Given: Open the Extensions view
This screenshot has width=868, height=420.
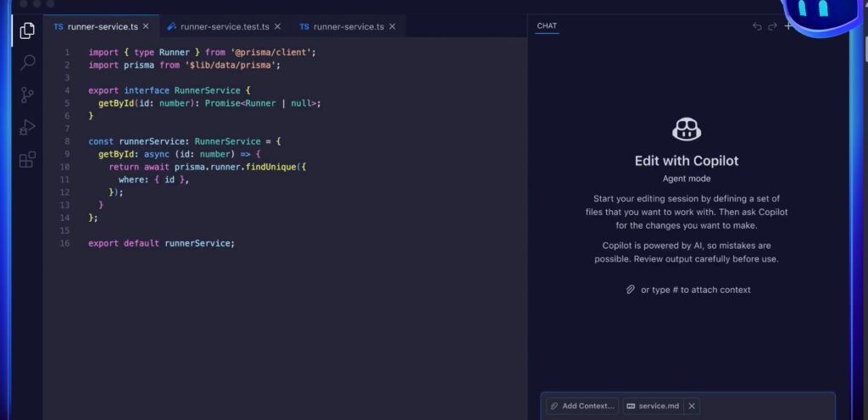Looking at the screenshot, I should tap(27, 159).
